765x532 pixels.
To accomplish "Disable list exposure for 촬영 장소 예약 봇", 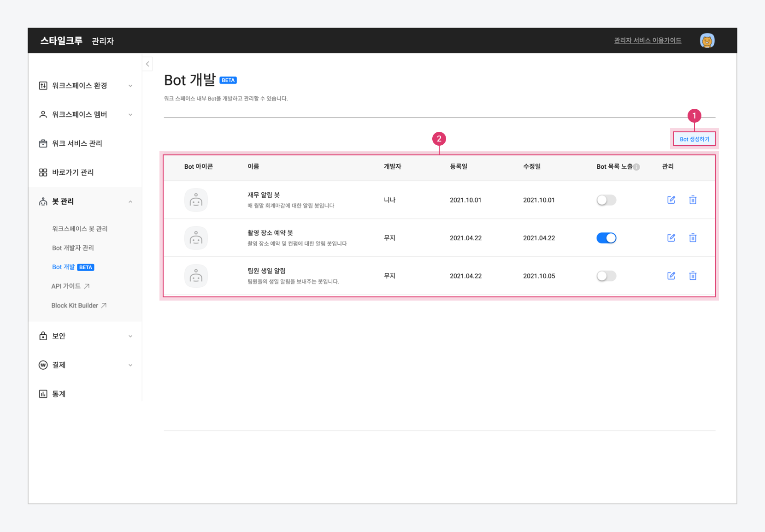I will [x=606, y=238].
